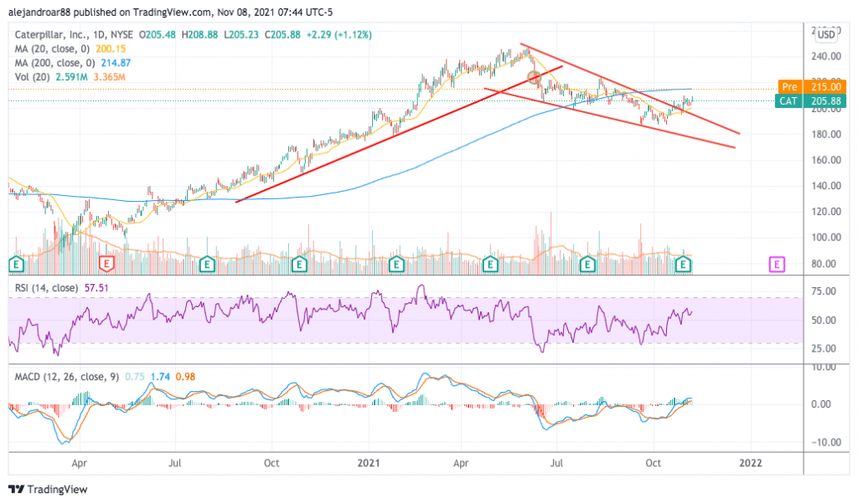858x504 pixels.
Task: Click the 75.00 RSI axis label
Action: click(824, 291)
